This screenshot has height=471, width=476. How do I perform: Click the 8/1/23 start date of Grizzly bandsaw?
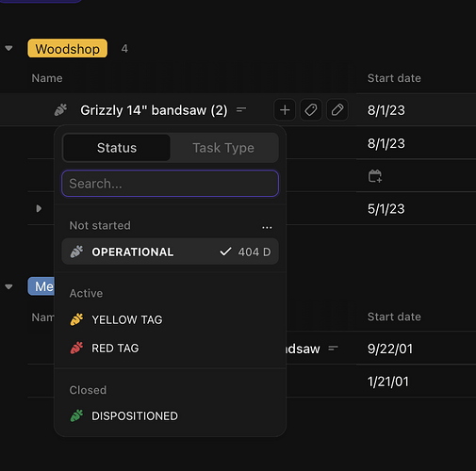[x=386, y=110]
